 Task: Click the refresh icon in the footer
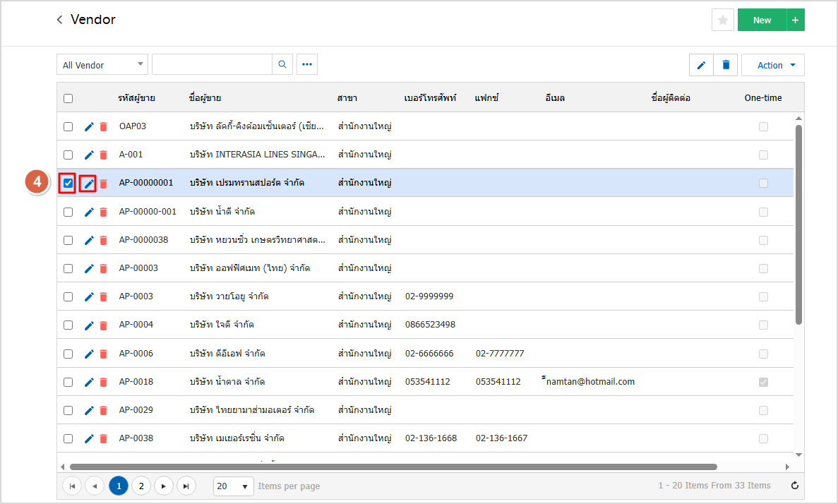tap(795, 486)
